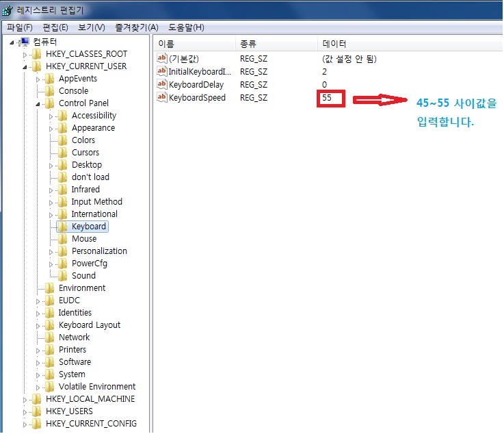The width and height of the screenshot is (504, 434).
Task: Click the Mouse folder icon
Action: click(62, 239)
